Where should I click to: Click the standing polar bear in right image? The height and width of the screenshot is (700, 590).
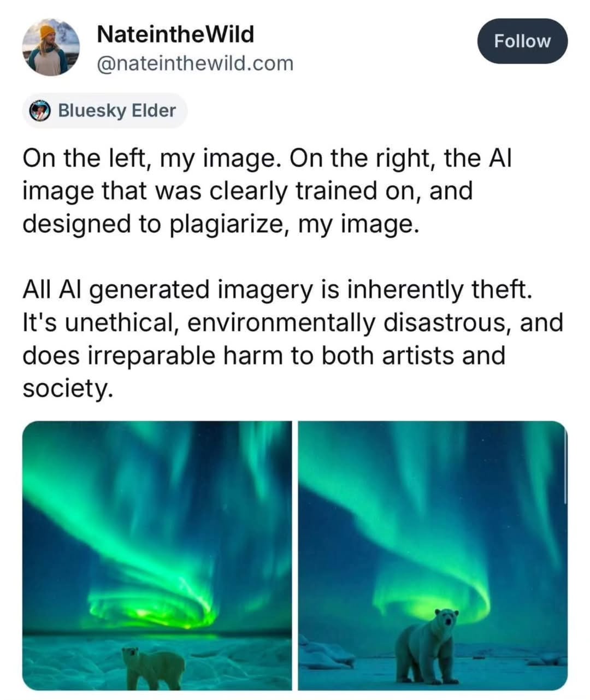(x=427, y=646)
